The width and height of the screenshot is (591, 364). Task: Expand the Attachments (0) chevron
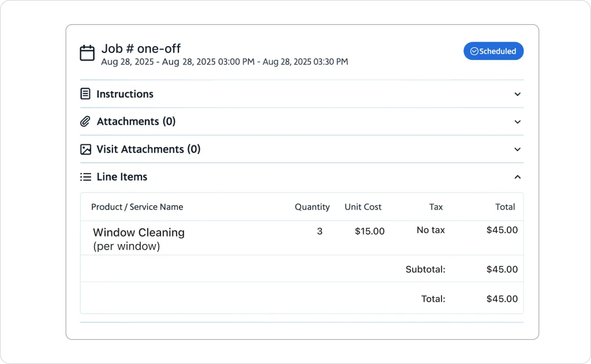pos(517,122)
